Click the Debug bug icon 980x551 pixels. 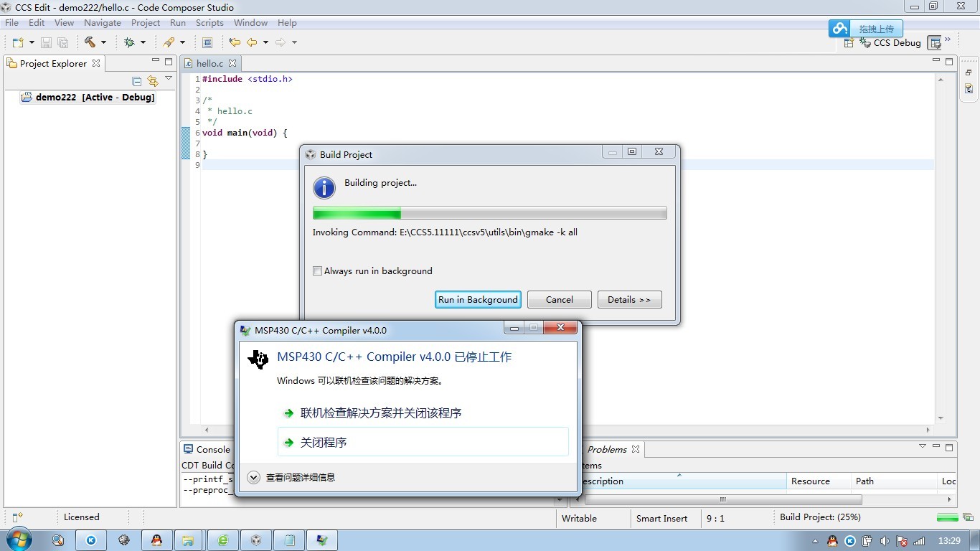click(129, 42)
